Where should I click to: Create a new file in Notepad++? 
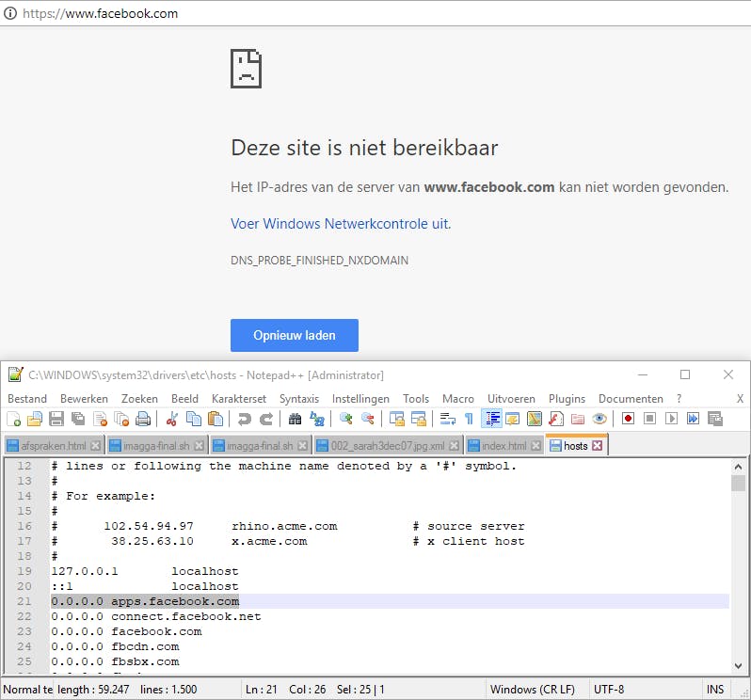[x=13, y=419]
